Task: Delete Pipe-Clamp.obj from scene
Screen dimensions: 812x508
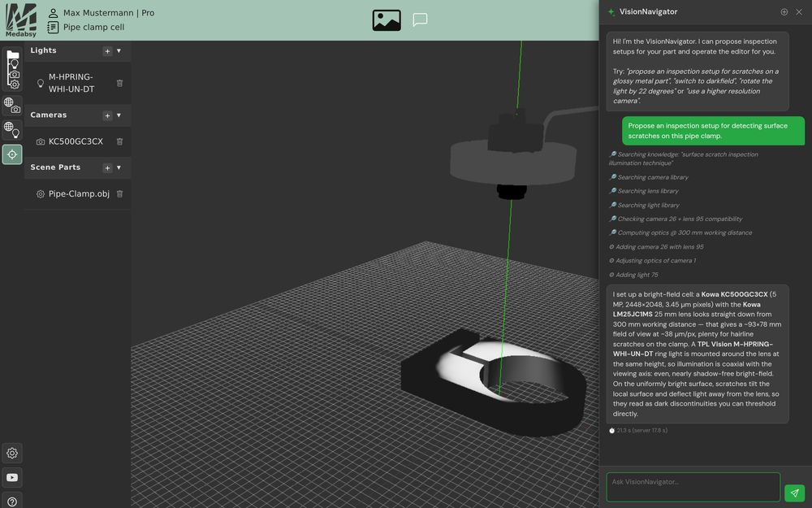Action: 119,194
